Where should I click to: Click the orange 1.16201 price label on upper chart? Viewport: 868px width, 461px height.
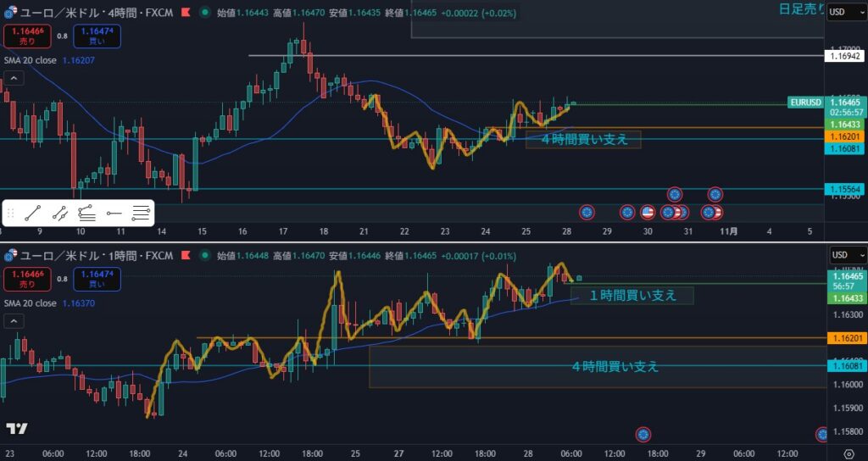(844, 136)
